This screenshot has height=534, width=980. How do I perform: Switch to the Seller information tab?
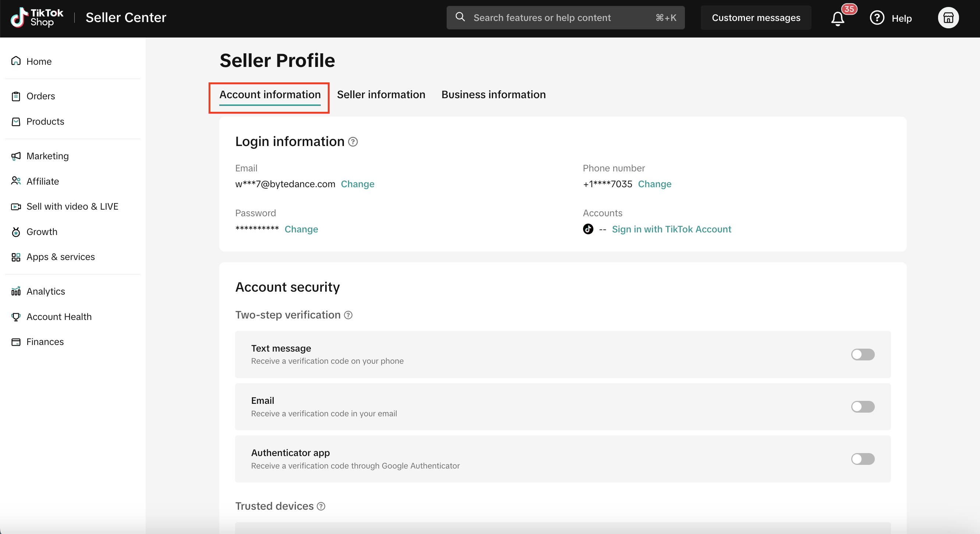(381, 94)
